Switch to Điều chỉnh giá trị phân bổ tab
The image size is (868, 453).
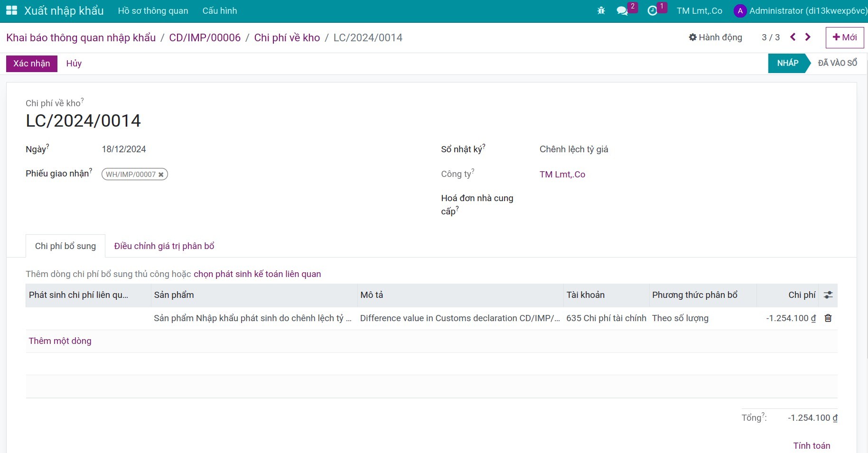164,246
